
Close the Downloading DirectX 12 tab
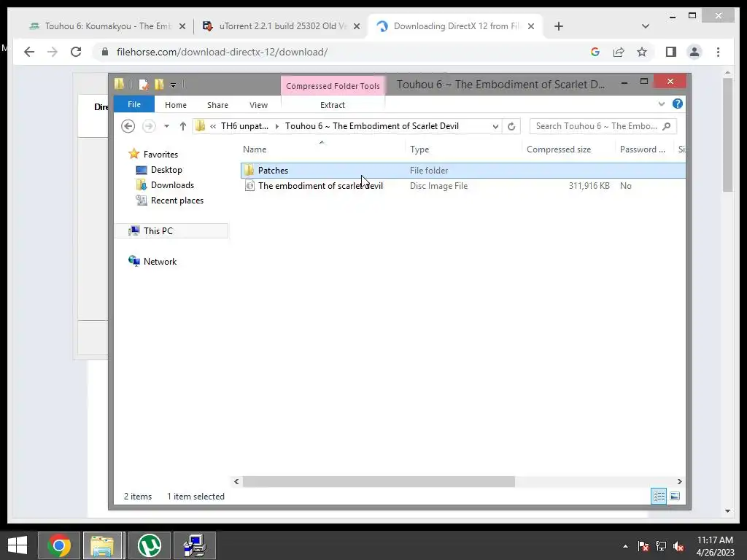click(531, 26)
